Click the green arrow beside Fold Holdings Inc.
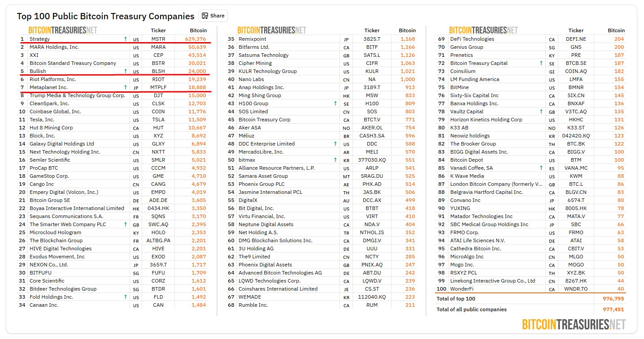The image size is (644, 339). (126, 297)
